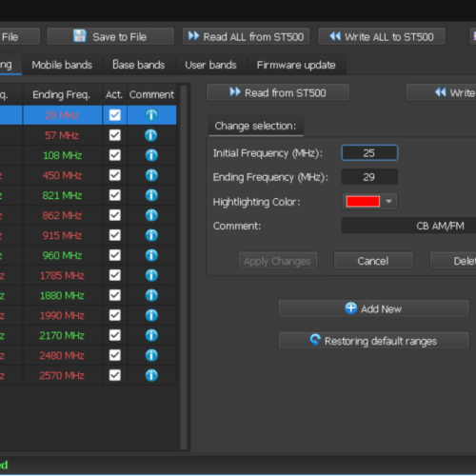
Task: Click Restoring default ranges button
Action: [373, 341]
